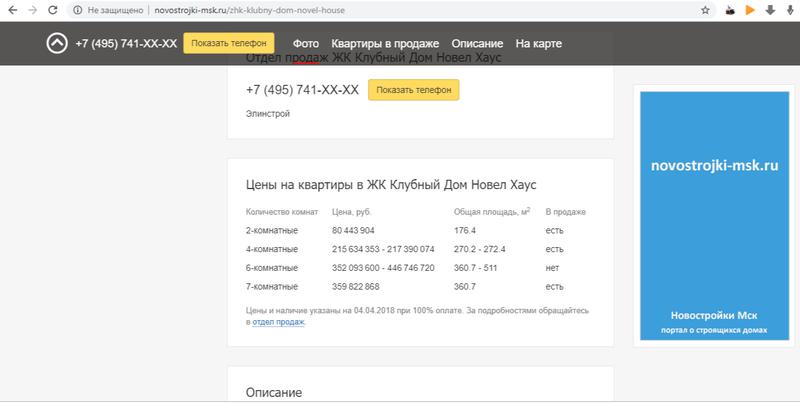Go back with the browser back arrow
Image resolution: width=800 pixels, height=420 pixels.
point(13,10)
